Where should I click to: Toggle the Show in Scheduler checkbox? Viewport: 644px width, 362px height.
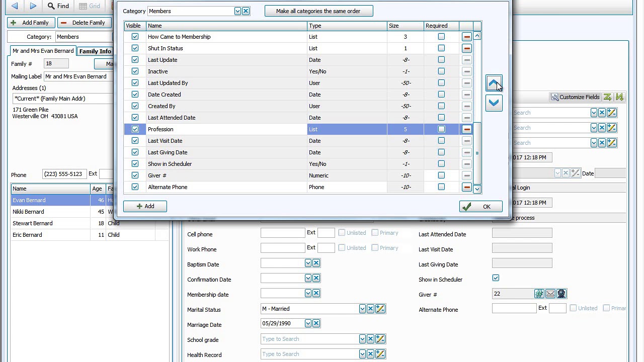[496, 277]
